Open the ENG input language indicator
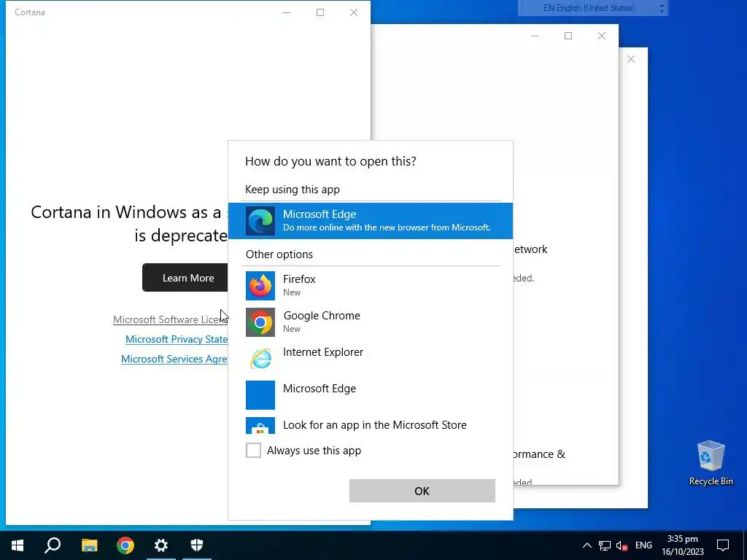 (x=643, y=545)
